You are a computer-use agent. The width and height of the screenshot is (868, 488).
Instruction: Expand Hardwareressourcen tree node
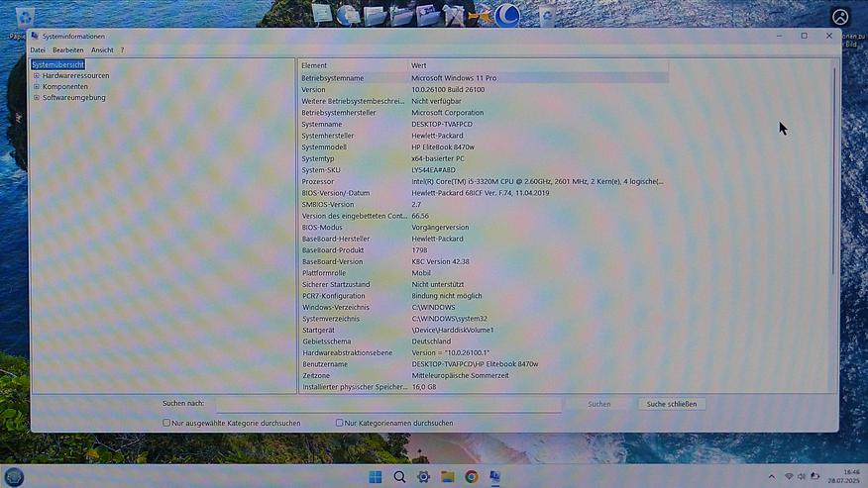point(37,76)
